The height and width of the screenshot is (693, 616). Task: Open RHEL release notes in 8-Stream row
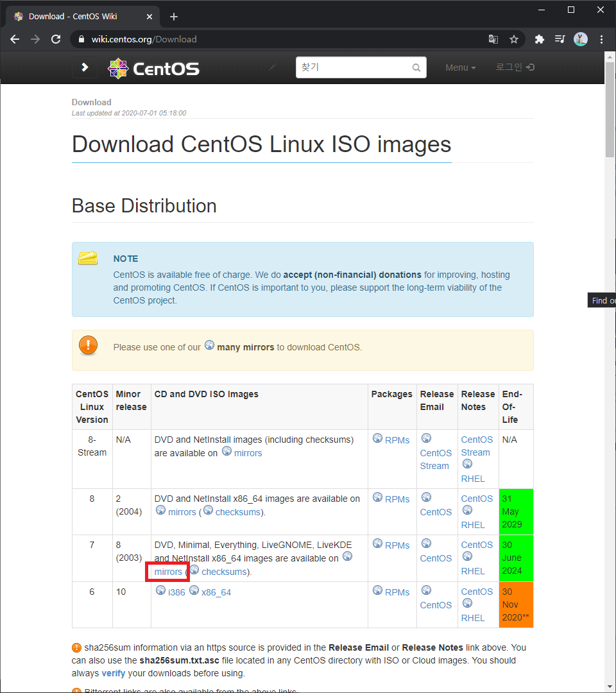pos(473,479)
